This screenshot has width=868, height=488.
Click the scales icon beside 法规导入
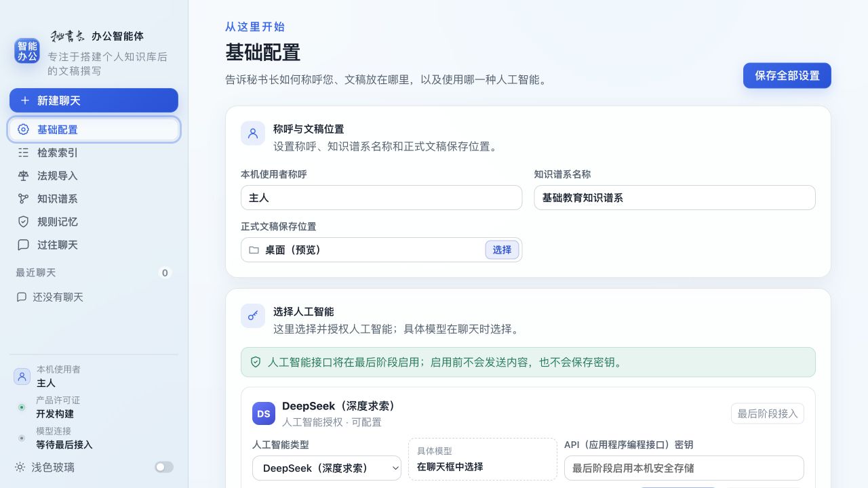(x=23, y=176)
